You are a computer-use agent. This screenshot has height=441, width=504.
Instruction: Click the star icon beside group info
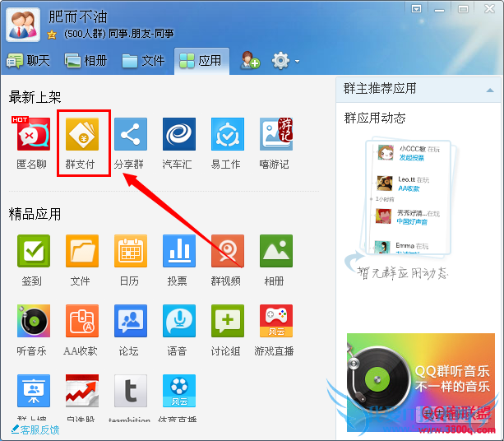click(52, 34)
